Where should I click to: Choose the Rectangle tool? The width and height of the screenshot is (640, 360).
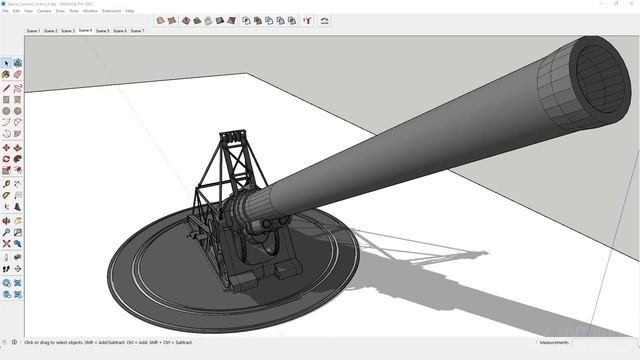point(6,100)
